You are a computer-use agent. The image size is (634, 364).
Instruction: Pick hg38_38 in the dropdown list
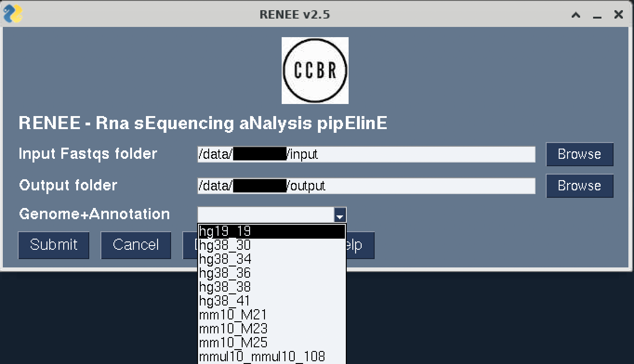[272, 287]
